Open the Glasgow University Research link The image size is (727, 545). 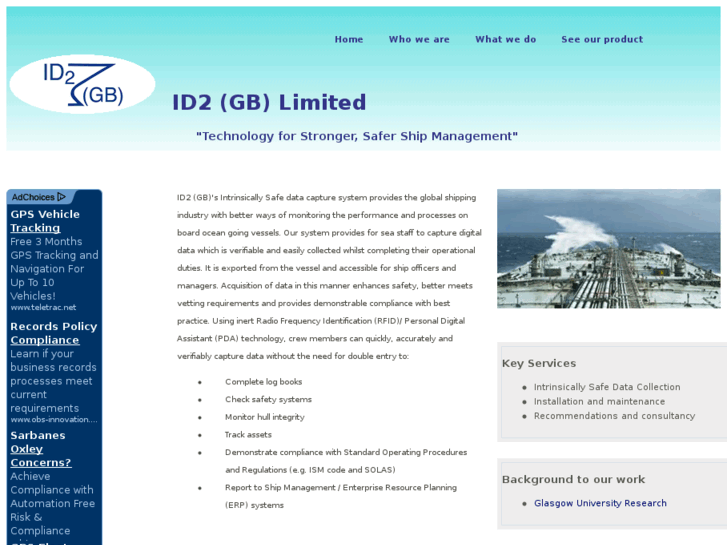(600, 503)
